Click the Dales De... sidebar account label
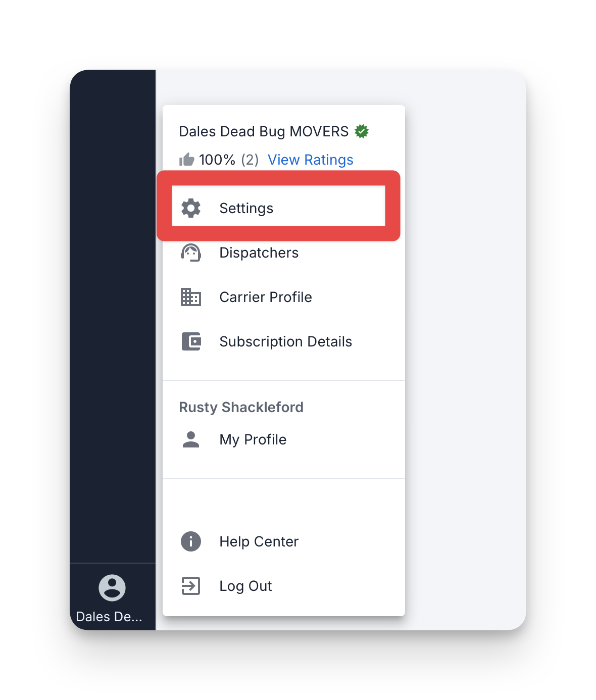This screenshot has width=596, height=700. tap(109, 617)
